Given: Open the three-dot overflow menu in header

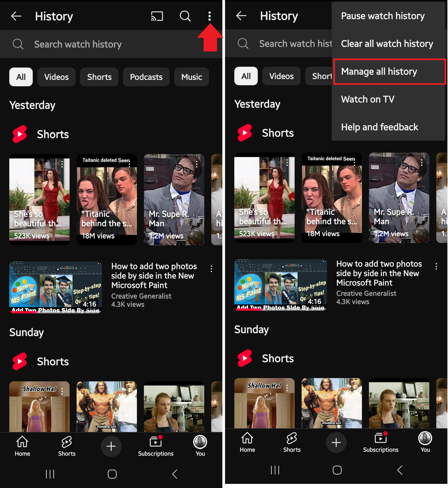Looking at the screenshot, I should pyautogui.click(x=209, y=16).
